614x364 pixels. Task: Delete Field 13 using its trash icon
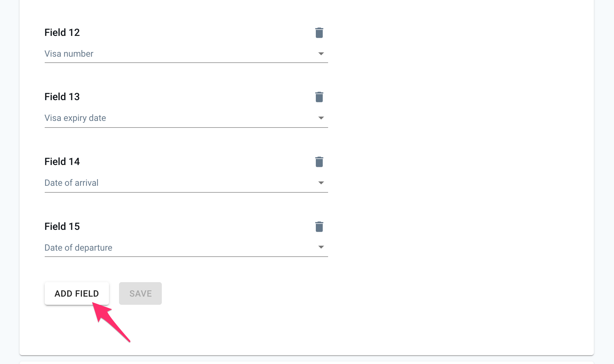[x=319, y=97]
